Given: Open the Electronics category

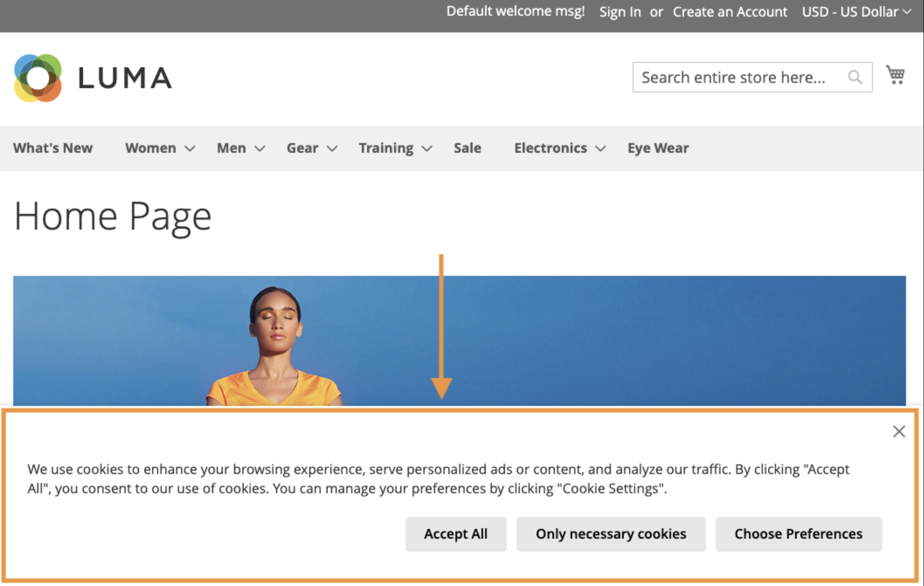Looking at the screenshot, I should pyautogui.click(x=551, y=148).
